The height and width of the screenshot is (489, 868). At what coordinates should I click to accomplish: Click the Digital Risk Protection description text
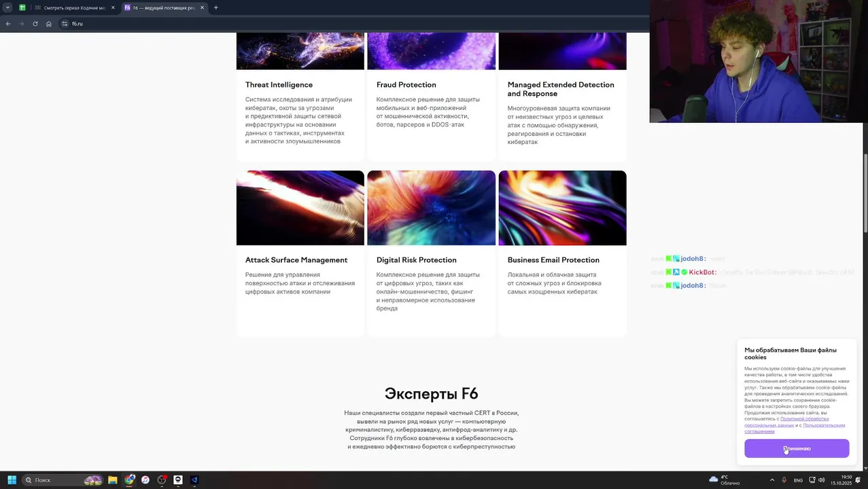pos(428,291)
